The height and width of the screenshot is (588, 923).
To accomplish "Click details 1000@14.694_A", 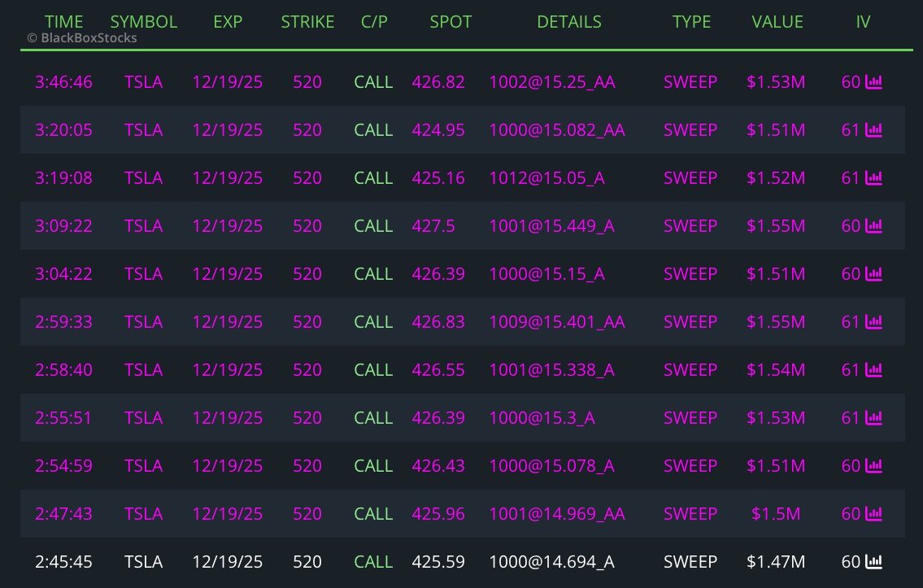I will tap(551, 561).
